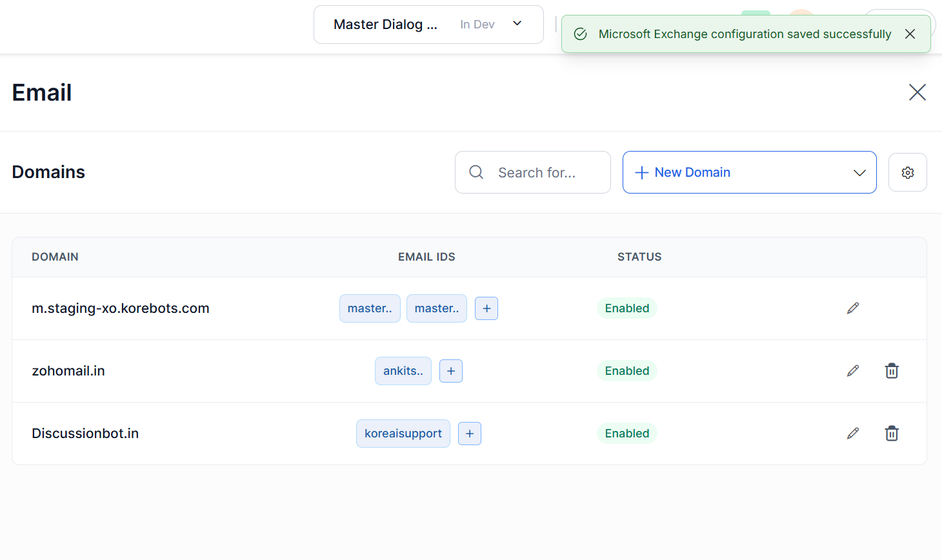942x560 pixels.
Task: Click the DOMAIN column header
Action: tap(55, 257)
